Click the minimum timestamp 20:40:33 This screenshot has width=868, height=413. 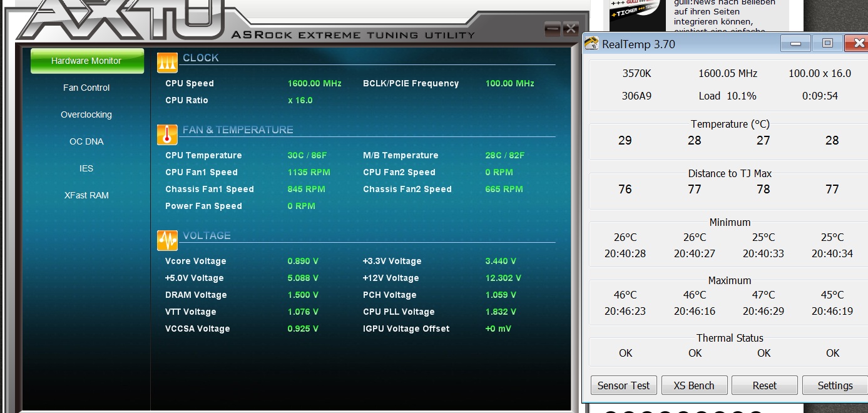(x=763, y=253)
